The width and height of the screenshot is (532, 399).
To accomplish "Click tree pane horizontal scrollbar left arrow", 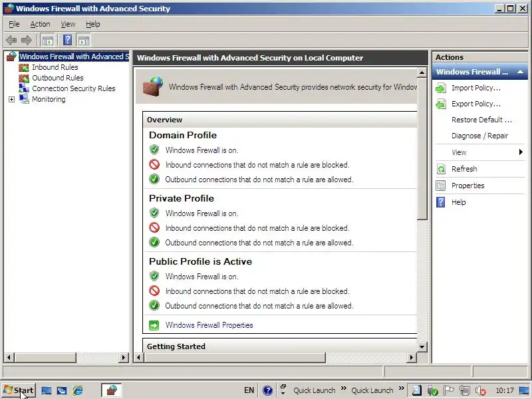I will click(9, 357).
